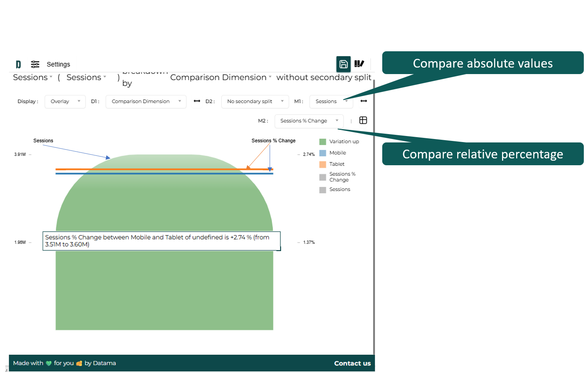This screenshot has height=373, width=588.
Task: Click the Compare absolute values callout
Action: tap(482, 63)
